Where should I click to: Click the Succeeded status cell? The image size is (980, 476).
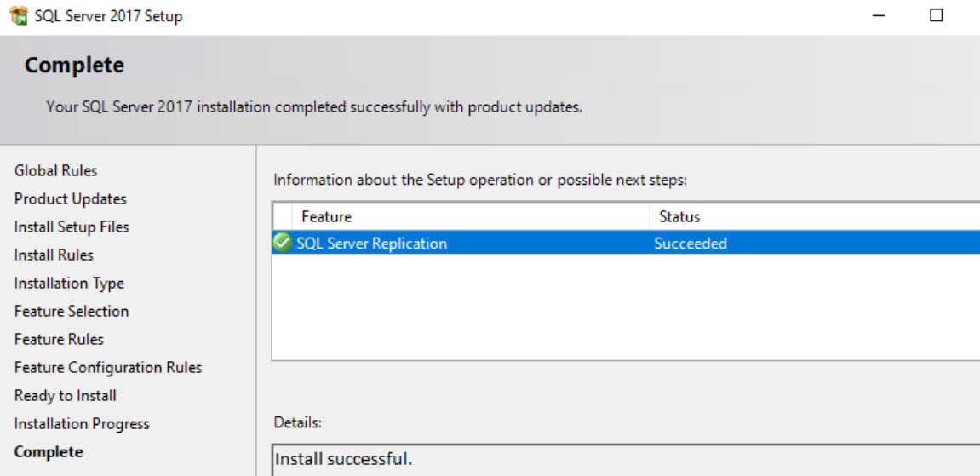[690, 243]
